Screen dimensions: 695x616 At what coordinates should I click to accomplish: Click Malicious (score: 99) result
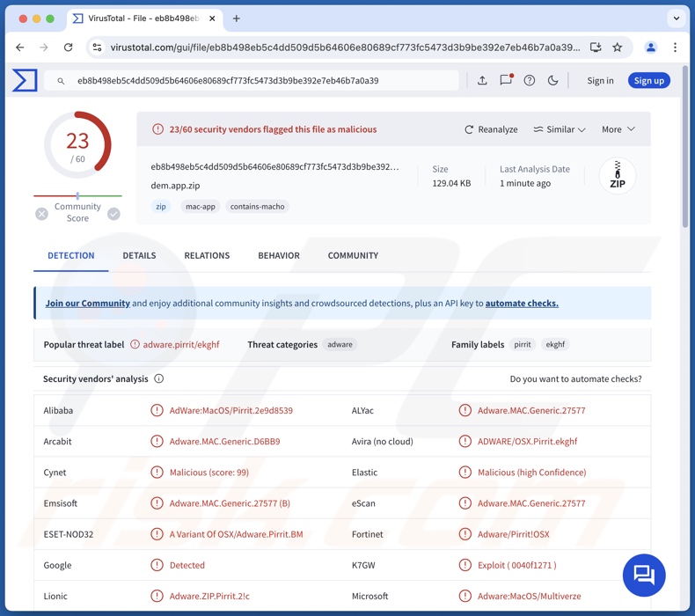point(208,473)
